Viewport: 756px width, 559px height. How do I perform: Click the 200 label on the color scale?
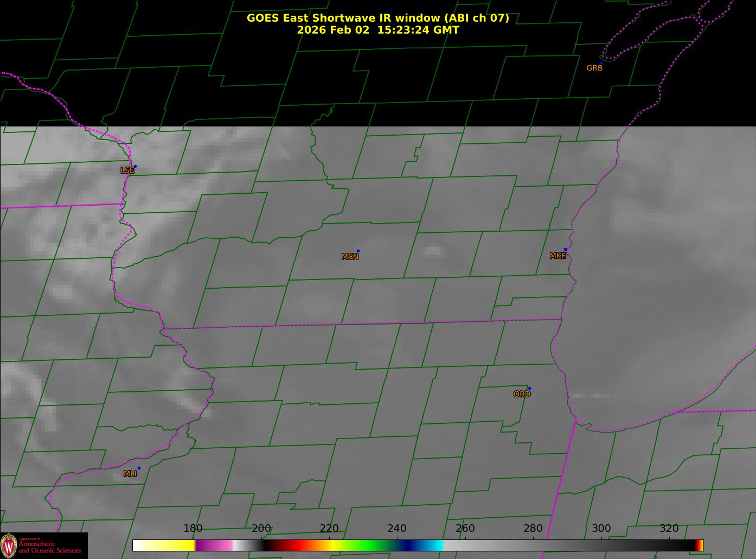coord(261,528)
